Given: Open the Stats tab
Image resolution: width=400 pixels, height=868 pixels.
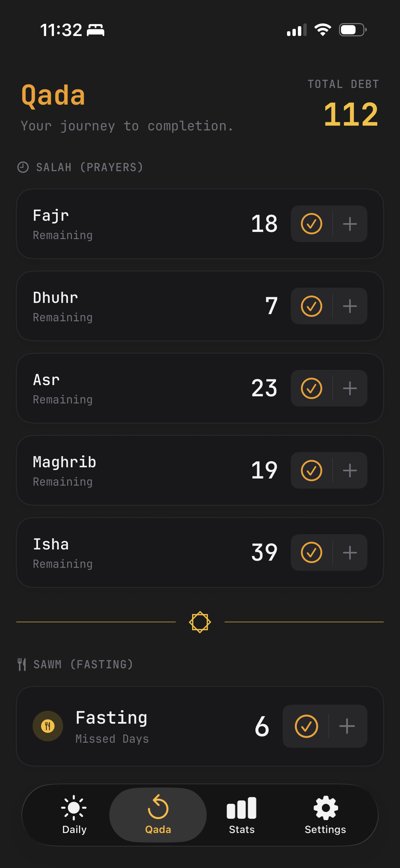Looking at the screenshot, I should pyautogui.click(x=242, y=815).
